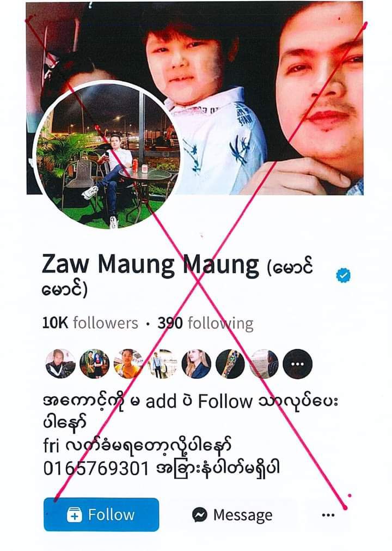The height and width of the screenshot is (551, 392).
Task: Click the seventh follower avatar
Action: point(264,364)
